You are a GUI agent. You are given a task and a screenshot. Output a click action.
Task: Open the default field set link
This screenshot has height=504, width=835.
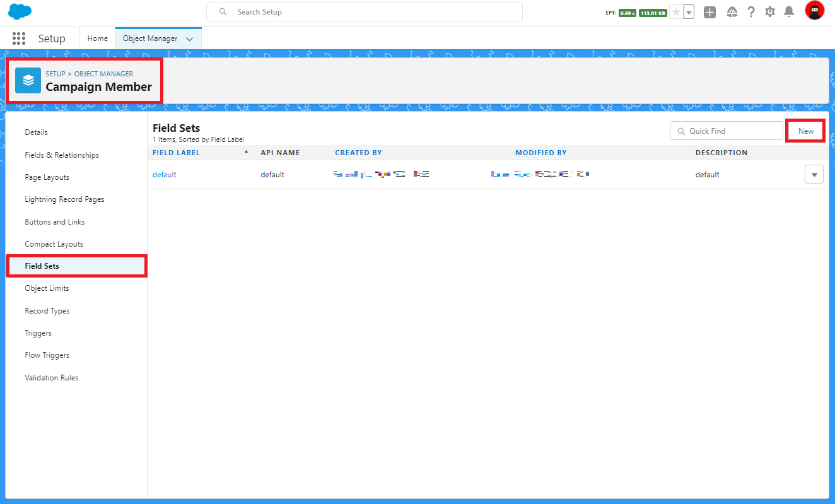164,174
